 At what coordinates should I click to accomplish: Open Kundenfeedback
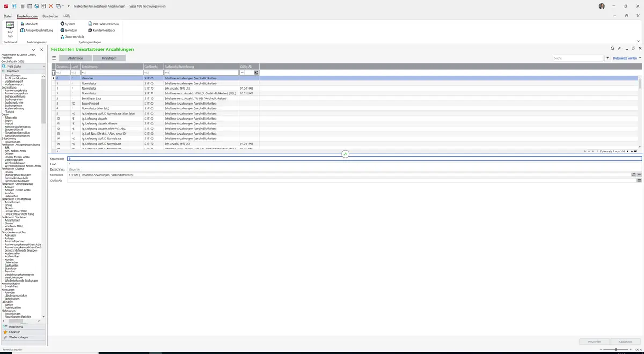101,30
